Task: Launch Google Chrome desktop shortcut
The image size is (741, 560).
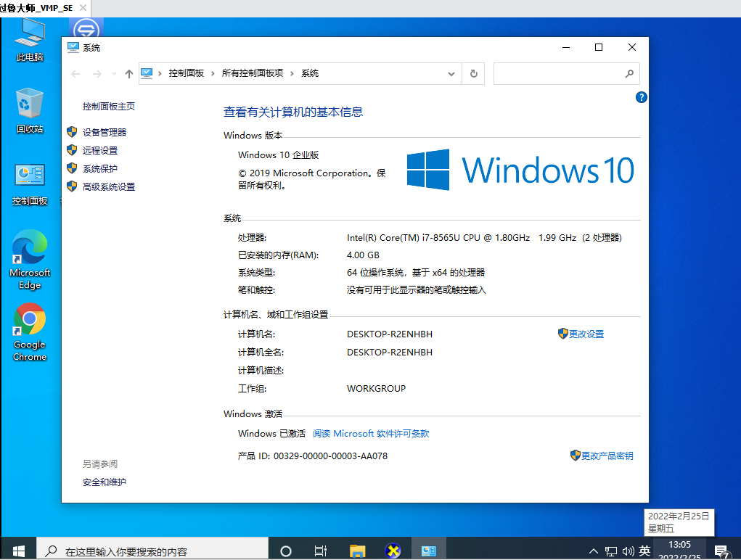Action: click(x=29, y=332)
